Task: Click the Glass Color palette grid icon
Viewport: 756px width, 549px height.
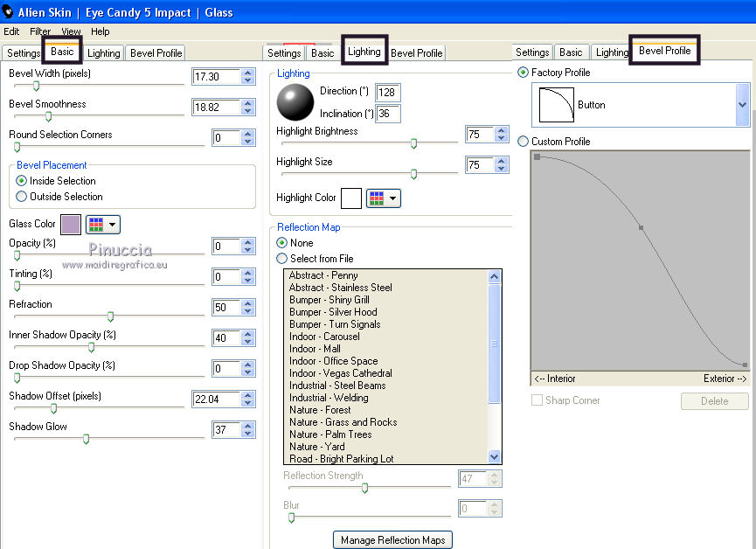Action: (96, 225)
